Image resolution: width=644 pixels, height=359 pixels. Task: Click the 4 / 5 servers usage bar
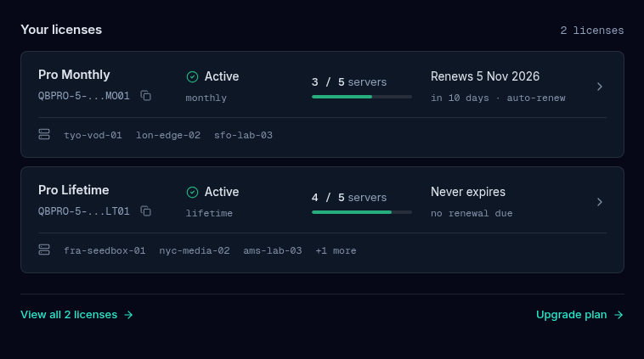[x=362, y=212]
